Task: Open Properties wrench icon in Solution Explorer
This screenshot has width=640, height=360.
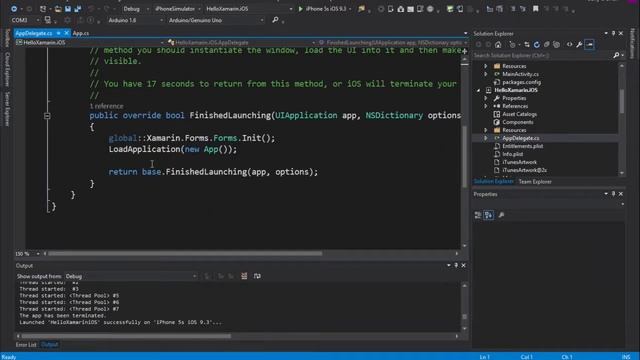Action: coord(579,44)
